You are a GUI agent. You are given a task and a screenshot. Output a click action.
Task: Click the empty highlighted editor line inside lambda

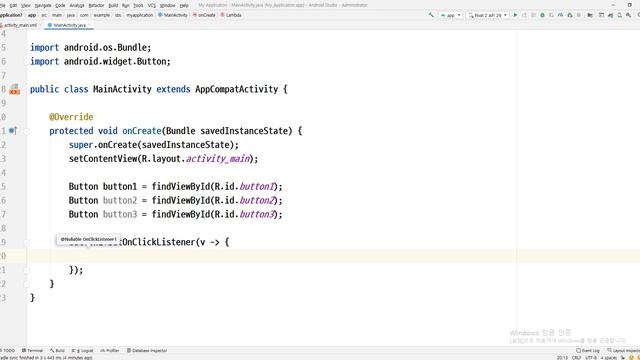(x=333, y=256)
